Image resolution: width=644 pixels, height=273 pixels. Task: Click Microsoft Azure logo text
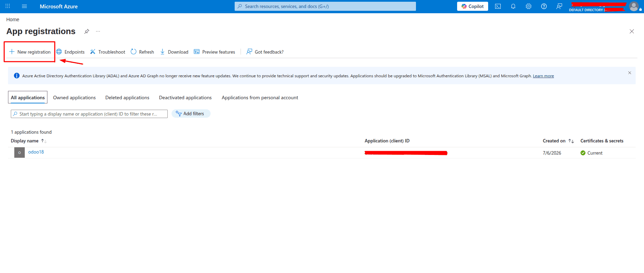tap(59, 6)
